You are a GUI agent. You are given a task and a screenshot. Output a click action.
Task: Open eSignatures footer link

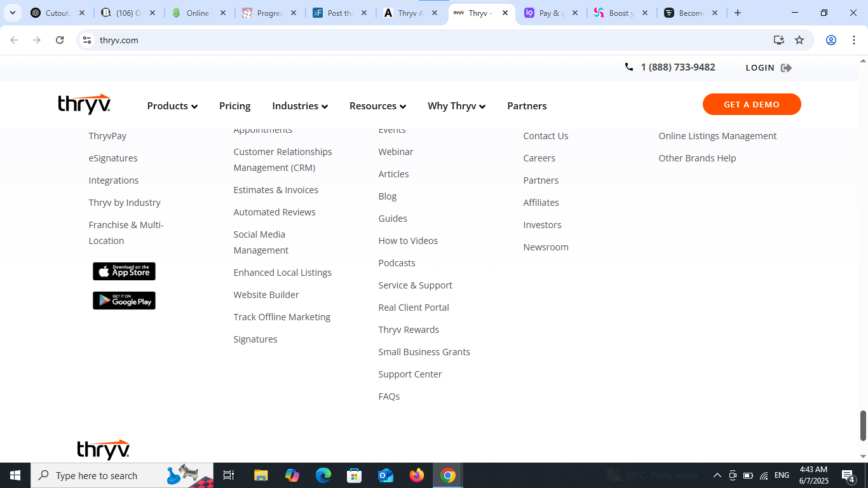[x=113, y=158]
